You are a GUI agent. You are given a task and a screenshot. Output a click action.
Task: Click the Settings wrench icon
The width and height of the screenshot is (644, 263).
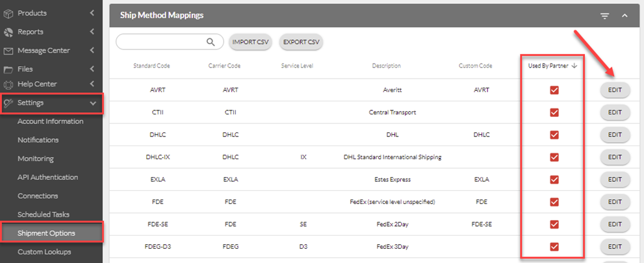point(8,103)
